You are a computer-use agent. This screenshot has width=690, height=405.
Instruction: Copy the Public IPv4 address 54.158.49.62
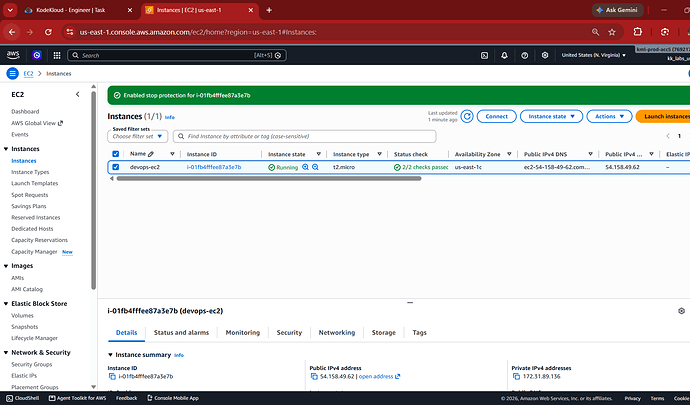click(314, 376)
